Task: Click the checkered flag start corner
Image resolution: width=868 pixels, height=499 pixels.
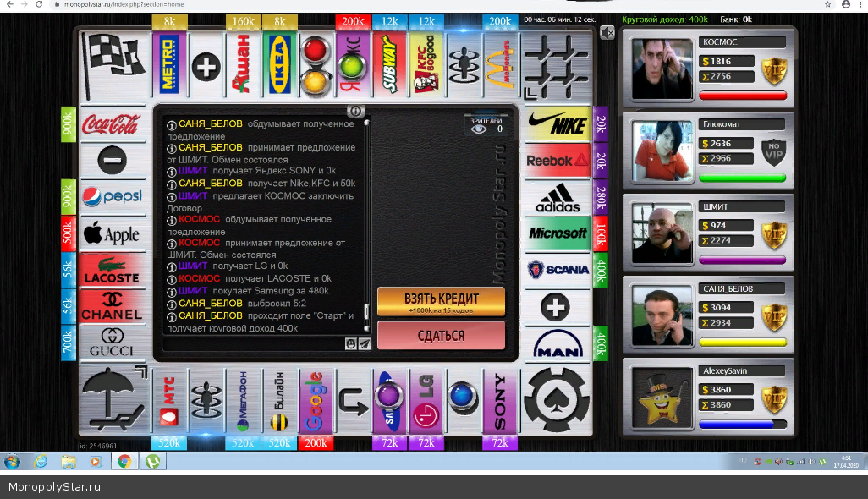Action: point(114,65)
